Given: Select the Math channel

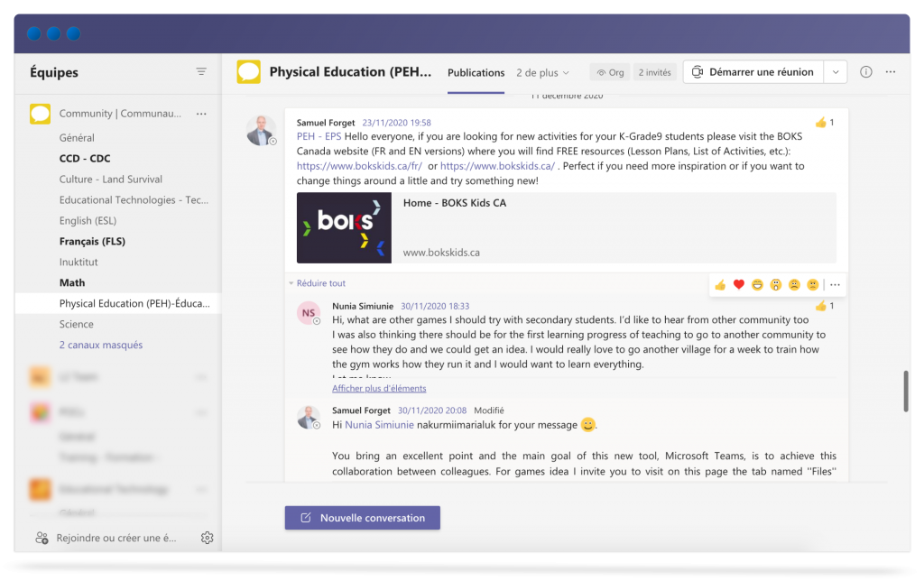Looking at the screenshot, I should [72, 282].
